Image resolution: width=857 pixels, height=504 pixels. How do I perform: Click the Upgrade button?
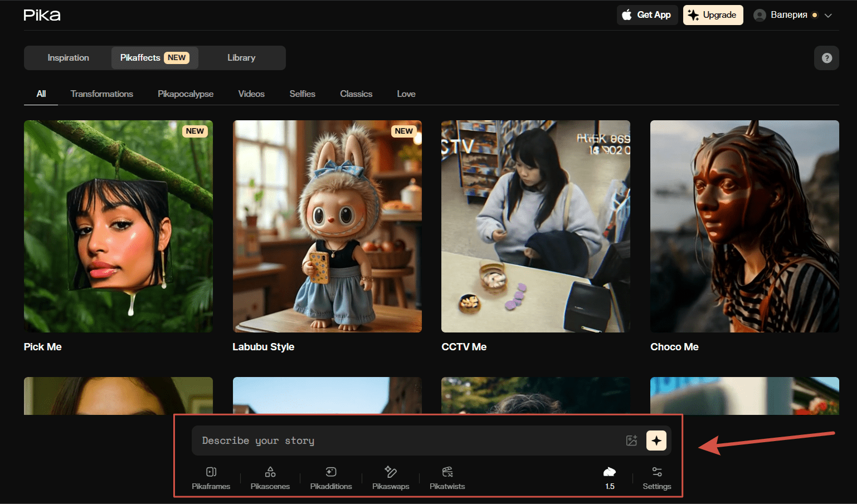713,15
